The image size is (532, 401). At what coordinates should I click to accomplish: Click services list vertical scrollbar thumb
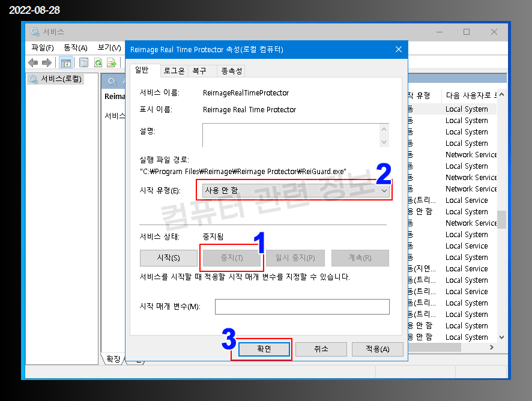point(502,220)
